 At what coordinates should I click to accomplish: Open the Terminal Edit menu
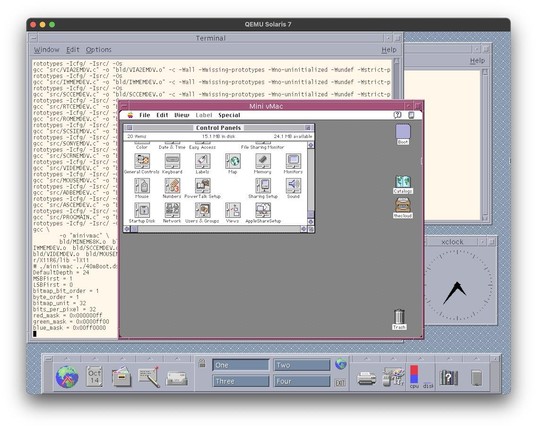[x=73, y=50]
